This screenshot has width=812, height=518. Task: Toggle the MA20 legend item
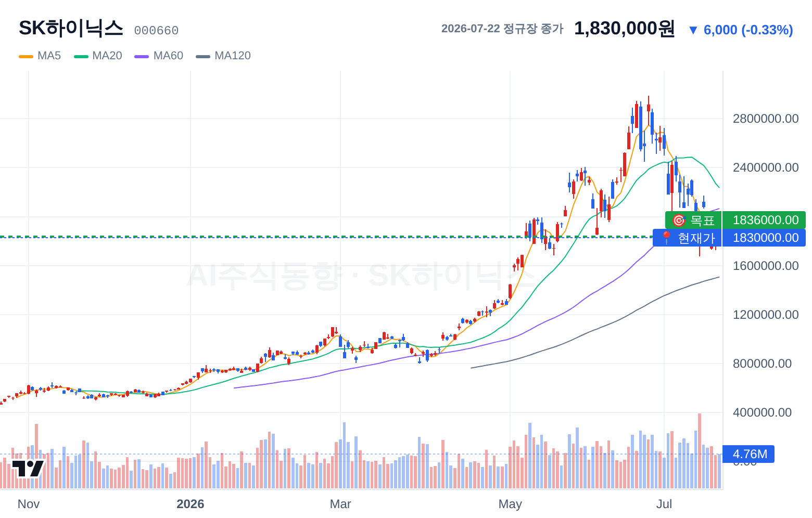(98, 56)
